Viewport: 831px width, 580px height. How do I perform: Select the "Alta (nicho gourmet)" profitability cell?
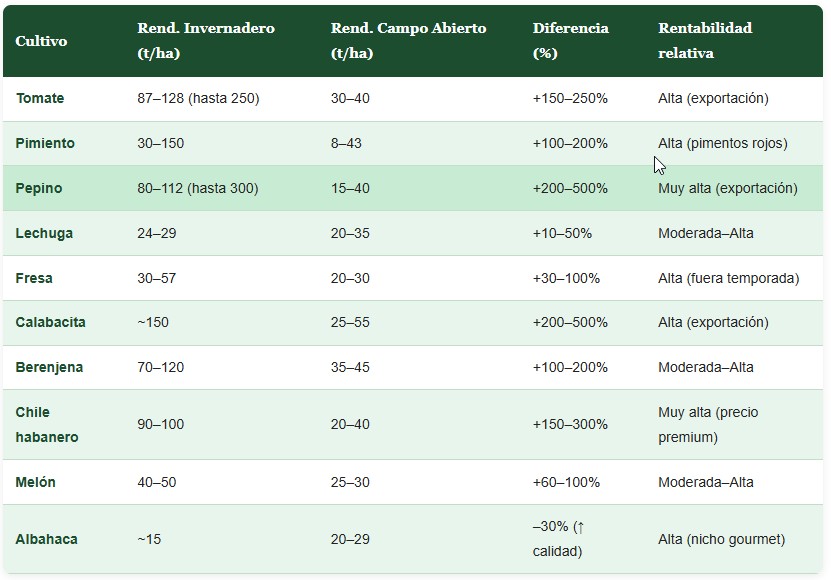[x=721, y=539]
